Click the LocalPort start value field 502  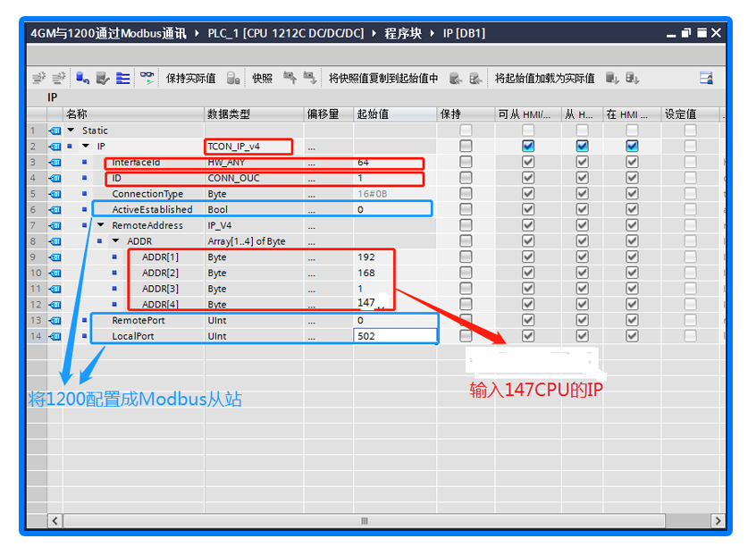395,336
